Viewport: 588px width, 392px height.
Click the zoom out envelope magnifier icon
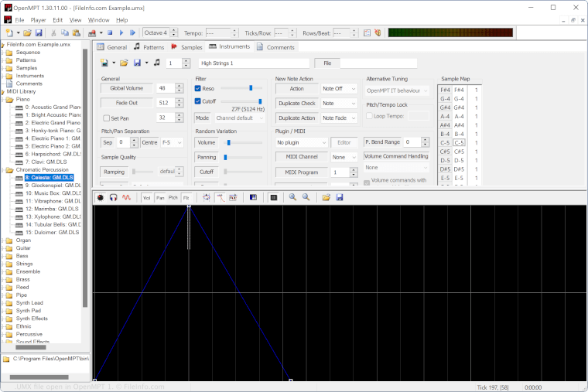click(306, 198)
